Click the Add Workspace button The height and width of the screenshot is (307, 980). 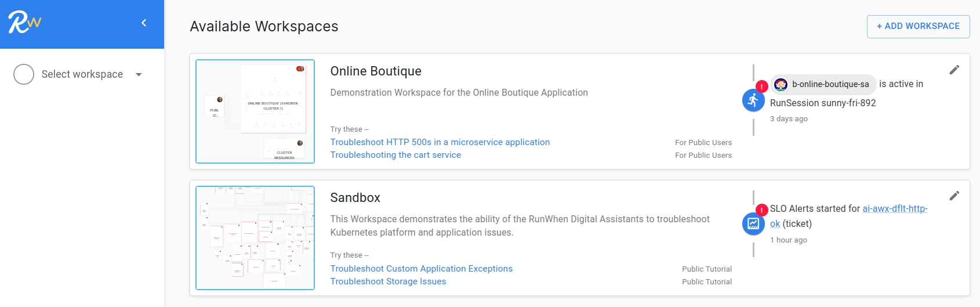tap(918, 27)
